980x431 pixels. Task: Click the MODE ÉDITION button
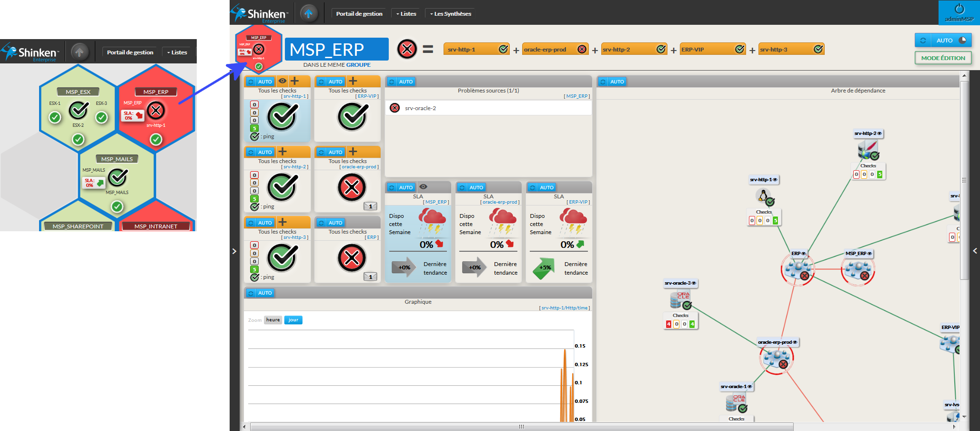(x=943, y=58)
